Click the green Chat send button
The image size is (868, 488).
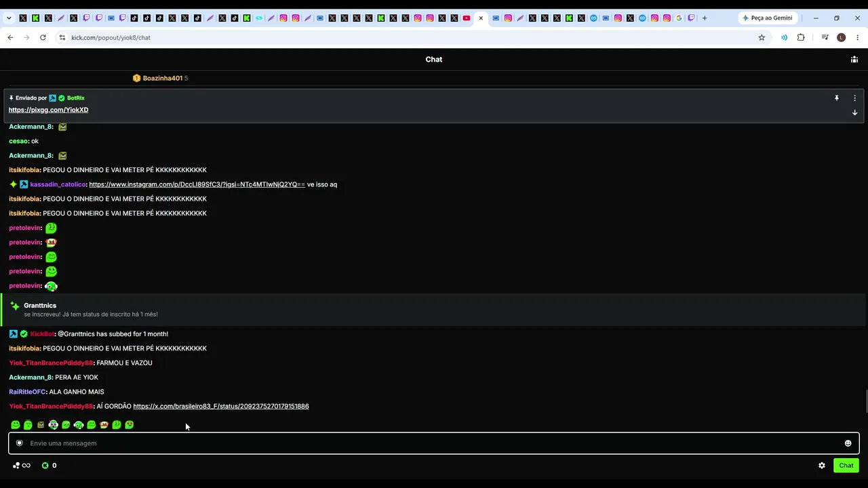click(x=846, y=466)
